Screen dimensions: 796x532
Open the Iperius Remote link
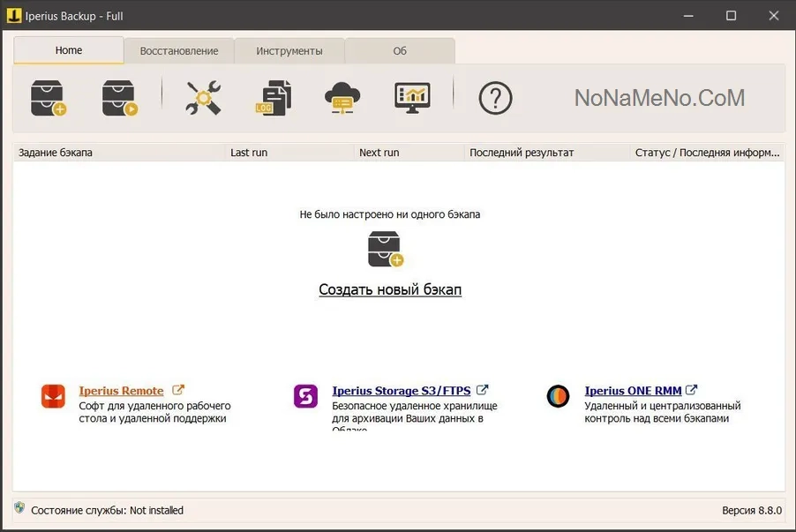[x=121, y=391]
